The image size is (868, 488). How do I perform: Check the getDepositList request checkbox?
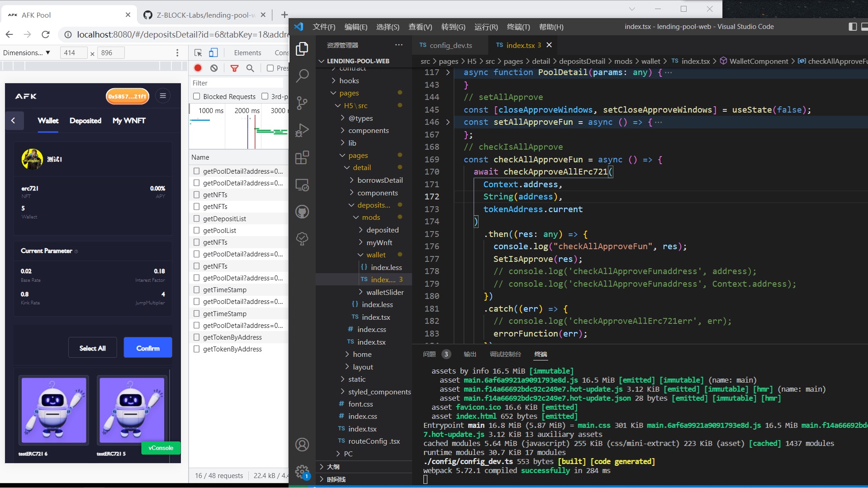pos(197,218)
